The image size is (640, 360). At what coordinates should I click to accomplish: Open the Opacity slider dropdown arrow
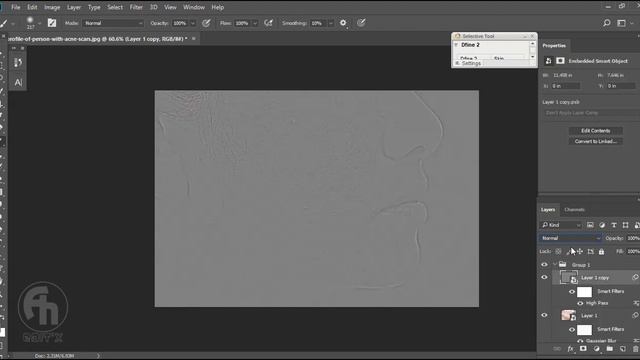coord(193,23)
